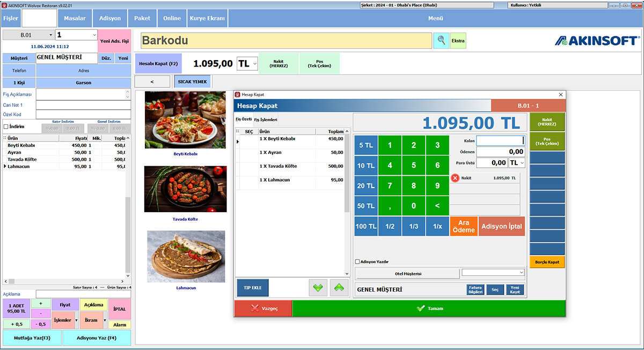
Task: Enable the Adisyon Yazdır checkbox
Action: (357, 262)
